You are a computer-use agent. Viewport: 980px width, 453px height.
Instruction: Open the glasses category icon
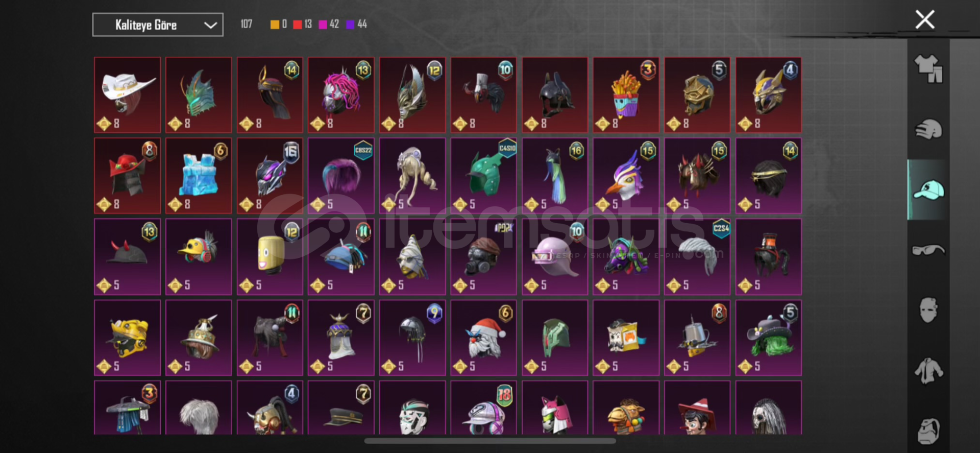point(928,250)
